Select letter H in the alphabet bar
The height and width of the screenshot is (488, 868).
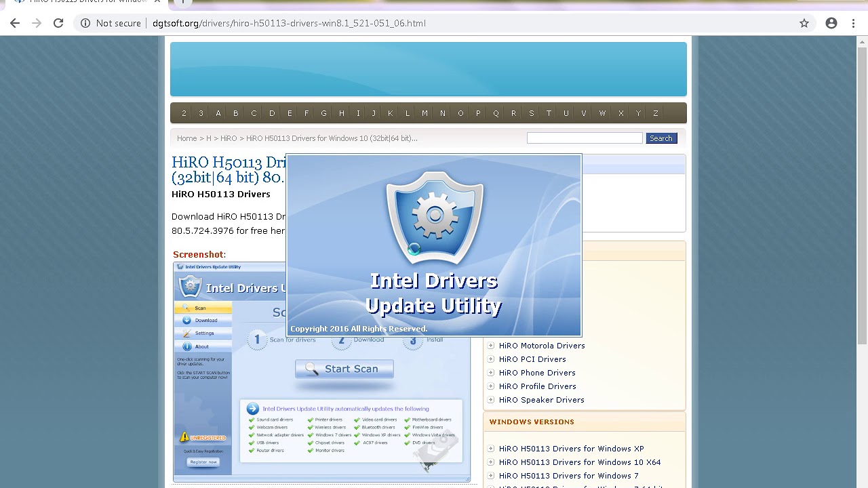click(342, 113)
